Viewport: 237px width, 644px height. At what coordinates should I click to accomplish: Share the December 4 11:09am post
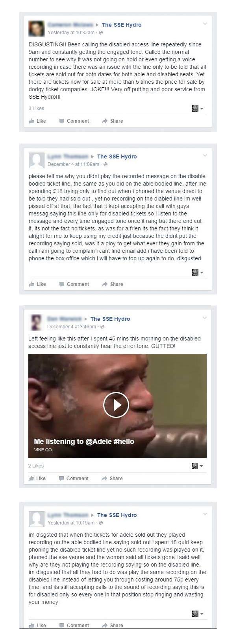[x=113, y=284]
